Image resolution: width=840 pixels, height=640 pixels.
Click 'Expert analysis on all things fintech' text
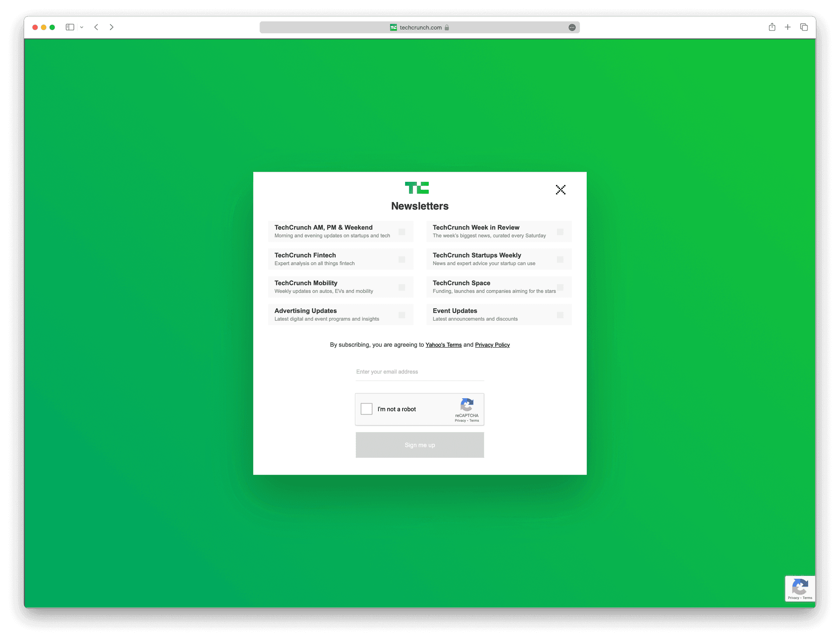click(315, 264)
